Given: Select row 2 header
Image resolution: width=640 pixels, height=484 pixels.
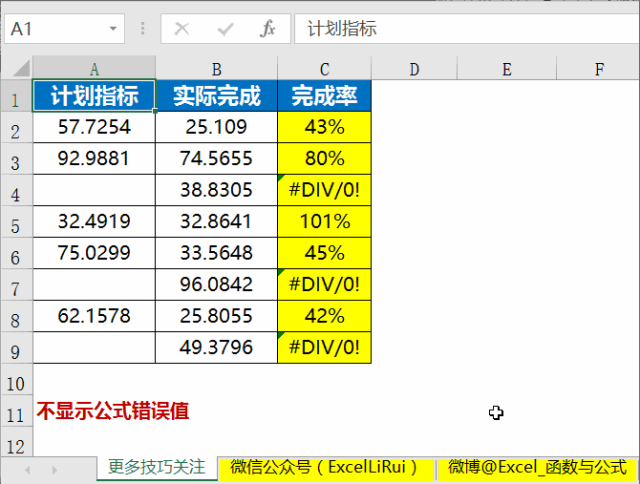Looking at the screenshot, I should [x=16, y=127].
